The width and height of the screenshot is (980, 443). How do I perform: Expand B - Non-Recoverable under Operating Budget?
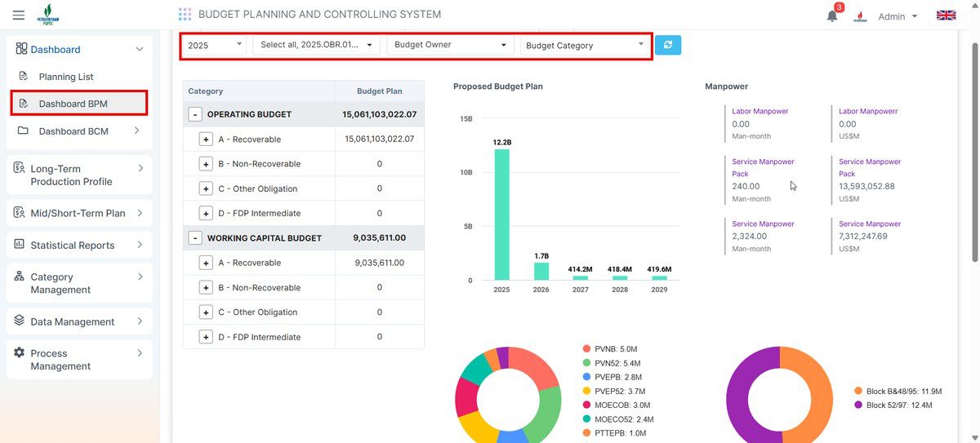(207, 164)
